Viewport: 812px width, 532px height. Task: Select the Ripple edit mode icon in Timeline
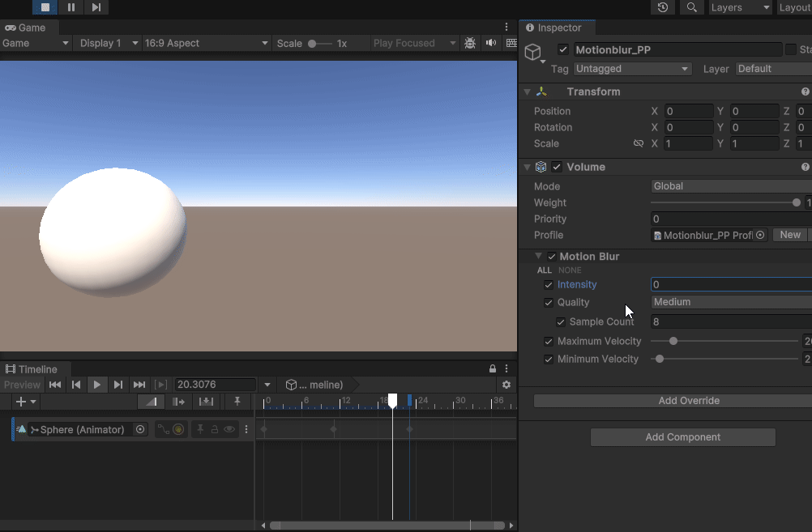[x=178, y=401]
